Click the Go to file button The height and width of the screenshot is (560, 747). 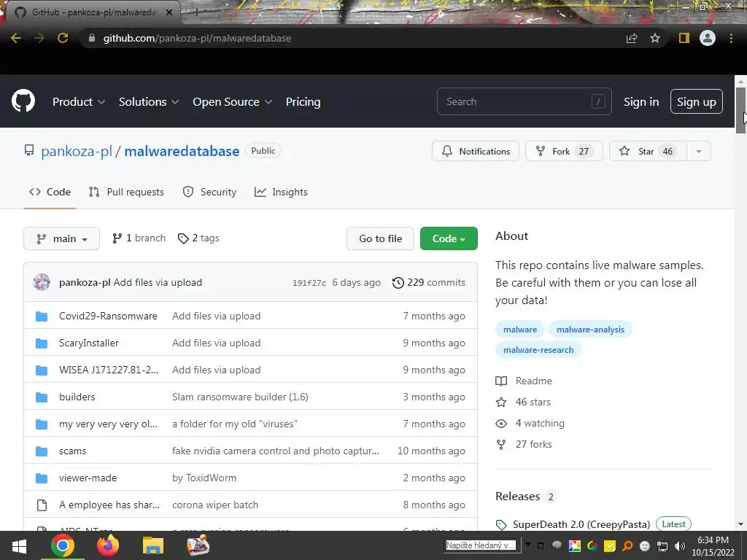(380, 238)
